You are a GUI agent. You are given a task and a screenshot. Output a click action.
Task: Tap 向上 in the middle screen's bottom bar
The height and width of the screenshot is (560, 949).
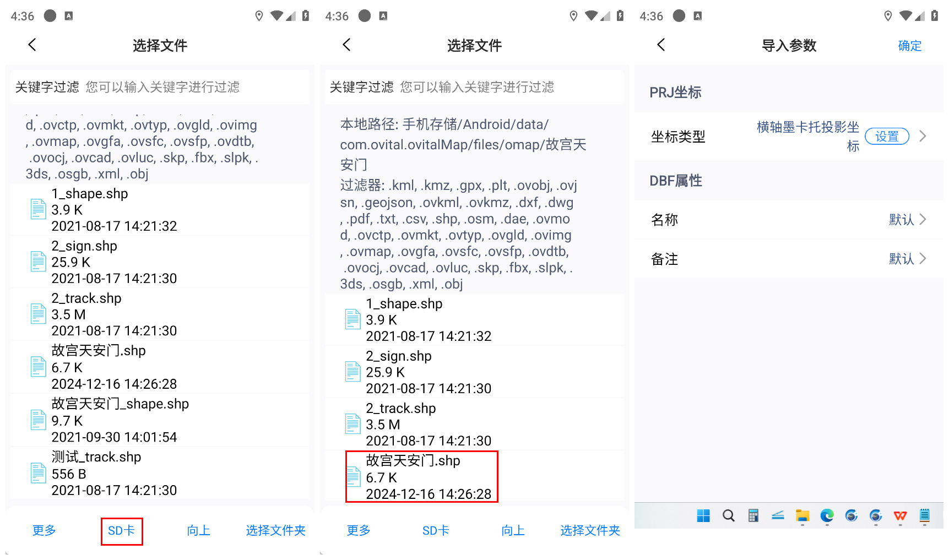click(513, 530)
